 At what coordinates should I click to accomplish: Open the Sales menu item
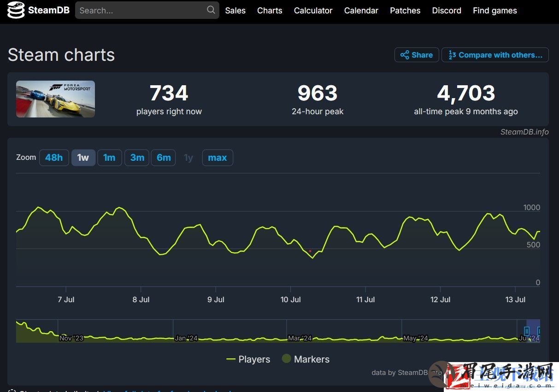235,10
